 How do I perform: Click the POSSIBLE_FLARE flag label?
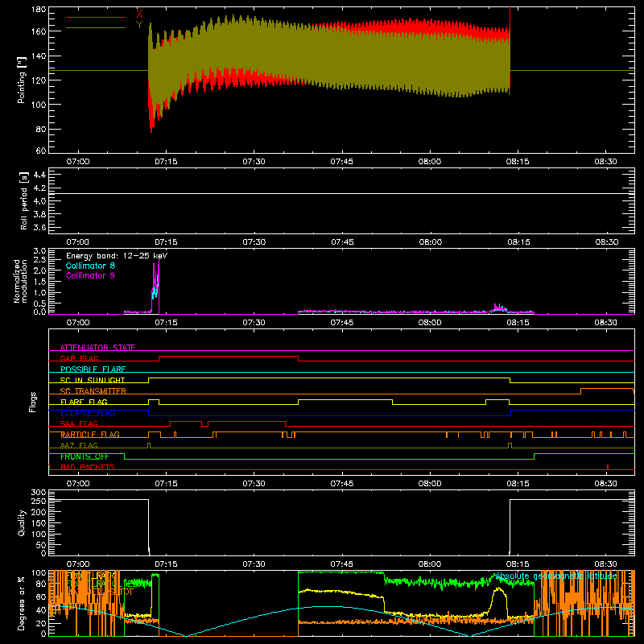tap(93, 369)
